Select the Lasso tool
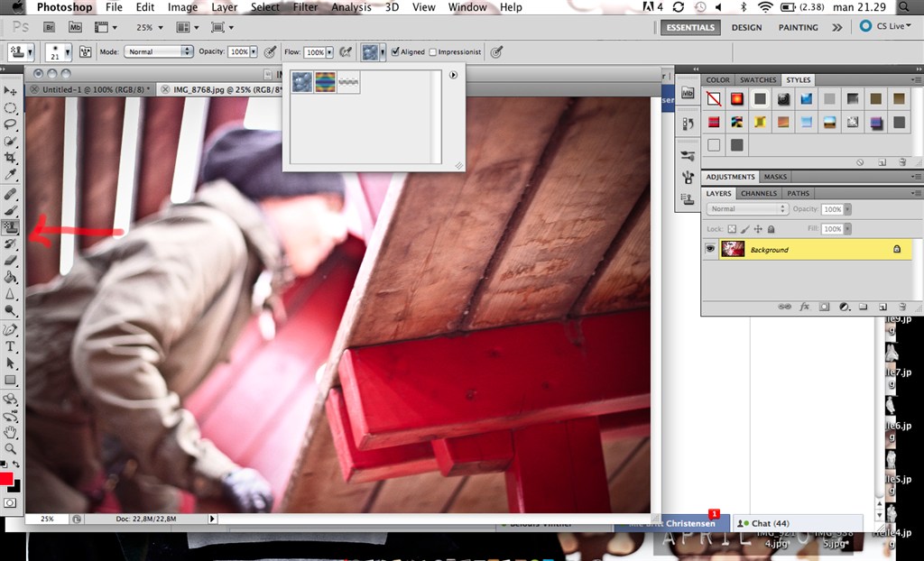Image resolution: width=924 pixels, height=561 pixels. pos(11,124)
